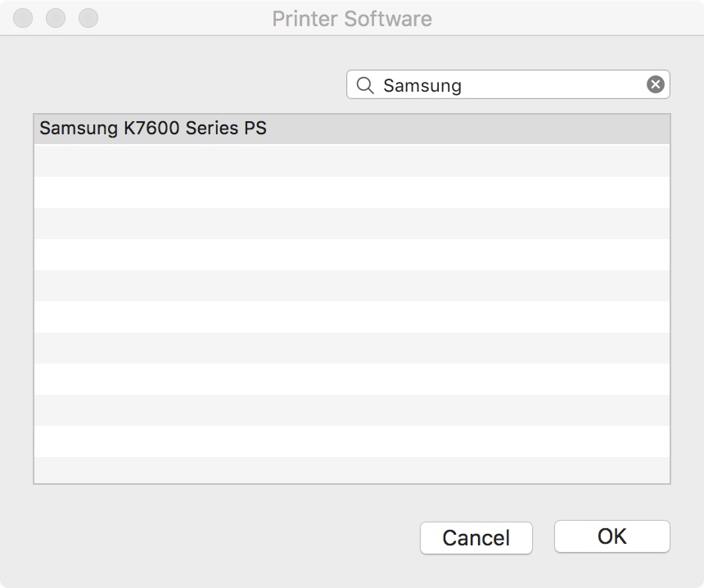Click the empty row directly below Samsung K7600
Viewport: 704px width, 588px height.
point(351,161)
